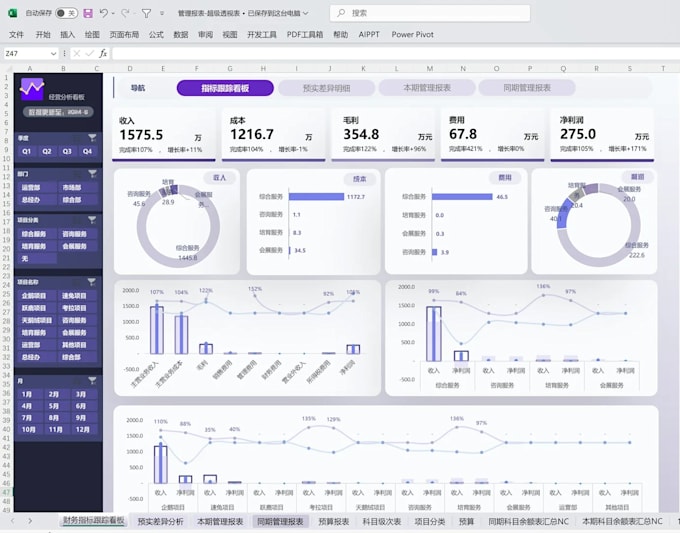The height and width of the screenshot is (533, 680).
Task: Click the confirm checkmark beside the formula bar
Action: (x=90, y=53)
